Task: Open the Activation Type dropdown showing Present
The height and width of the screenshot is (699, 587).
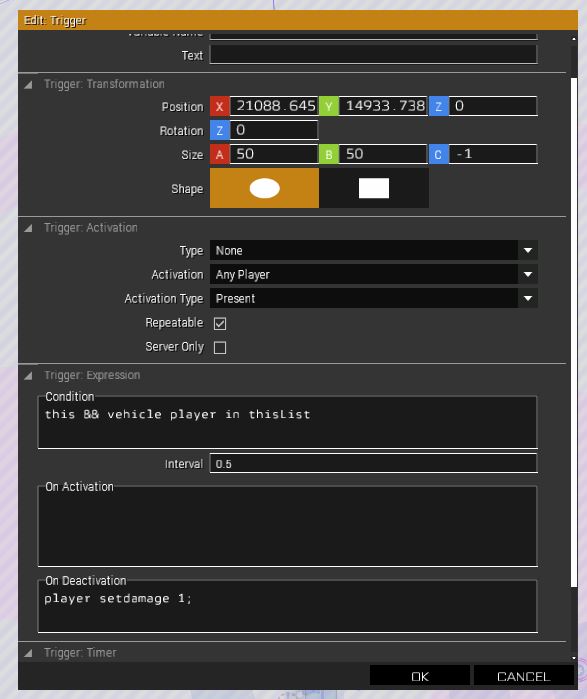Action: [374, 299]
